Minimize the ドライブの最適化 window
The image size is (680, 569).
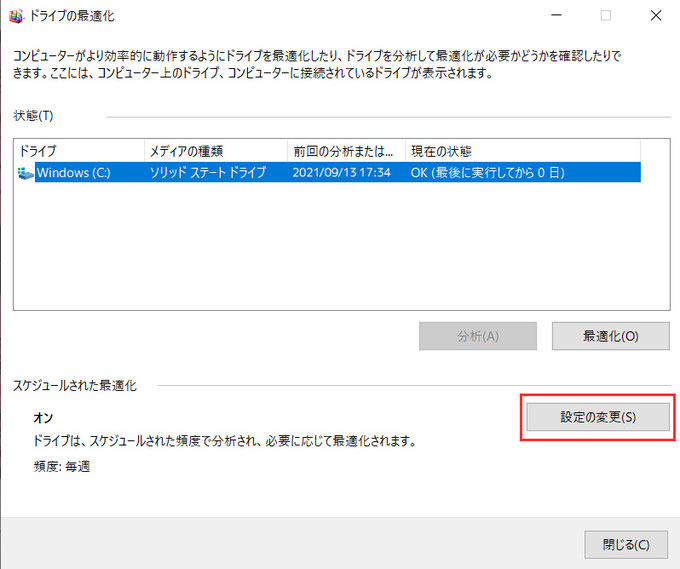(x=556, y=16)
